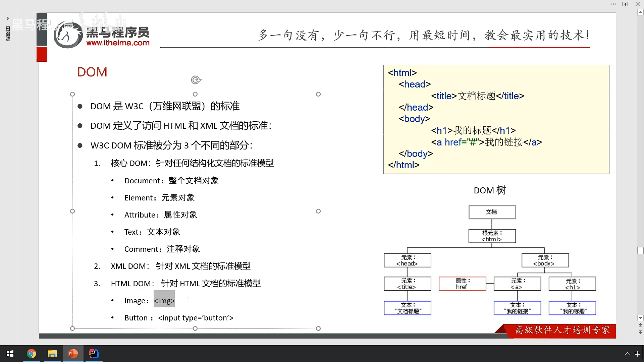Open IntelliJ IDEA from the taskbar
644x362 pixels.
[x=94, y=354]
